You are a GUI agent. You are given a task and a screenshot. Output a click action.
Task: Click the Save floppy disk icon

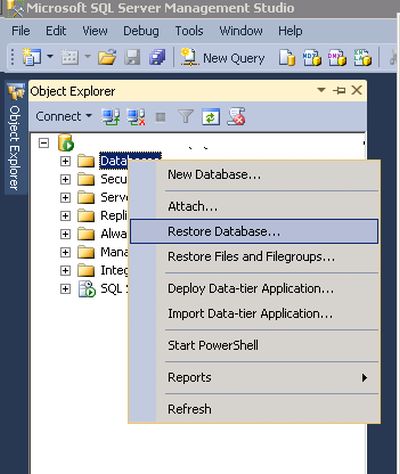[x=132, y=57]
